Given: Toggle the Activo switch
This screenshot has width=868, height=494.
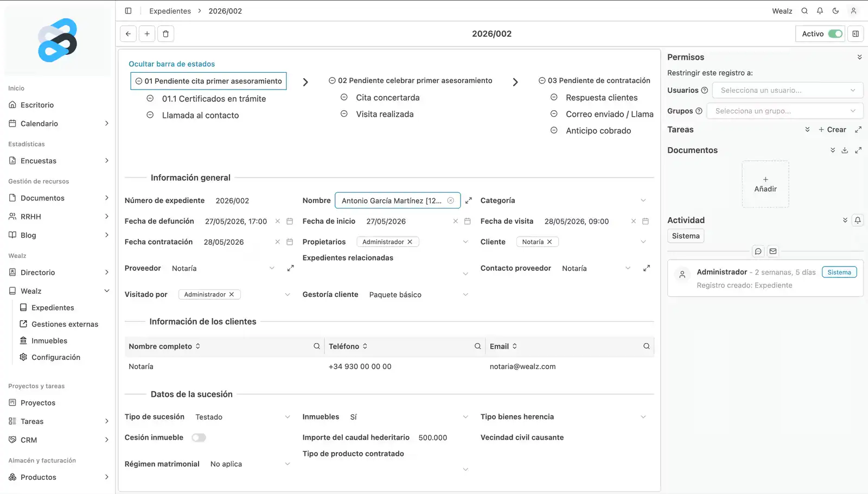Looking at the screenshot, I should click(835, 34).
